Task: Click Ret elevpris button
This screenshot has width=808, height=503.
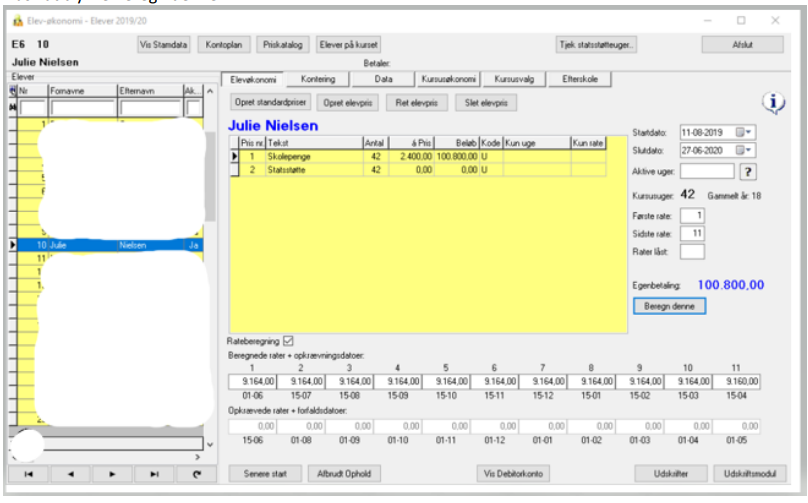Action: pyautogui.click(x=416, y=103)
